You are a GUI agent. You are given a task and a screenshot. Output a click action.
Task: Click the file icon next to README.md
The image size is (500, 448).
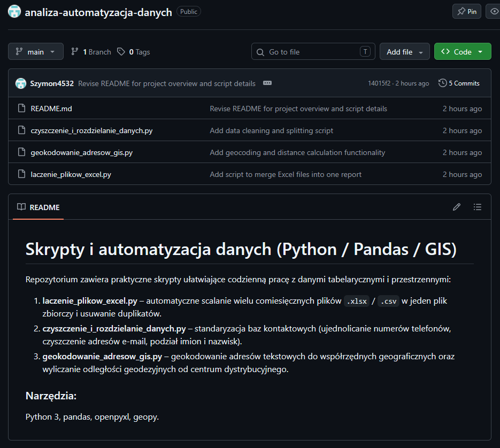(x=22, y=109)
